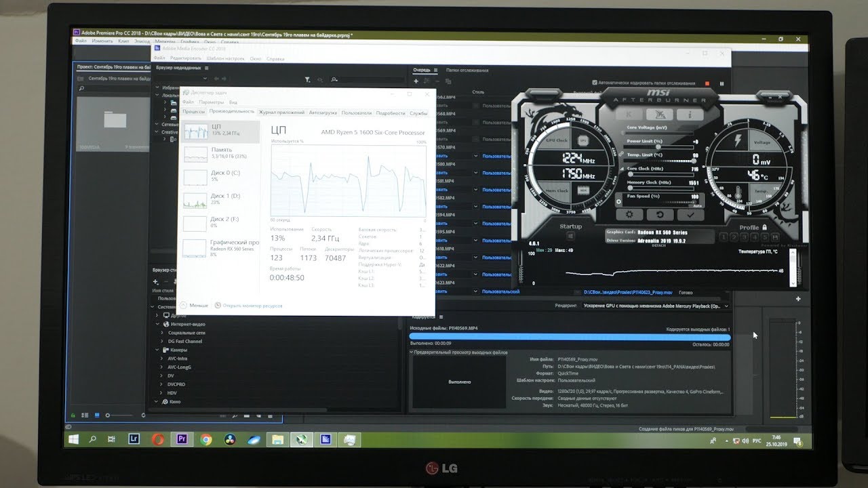Select Afterburner profile slot 1
Image resolution: width=868 pixels, height=488 pixels.
pyautogui.click(x=724, y=237)
